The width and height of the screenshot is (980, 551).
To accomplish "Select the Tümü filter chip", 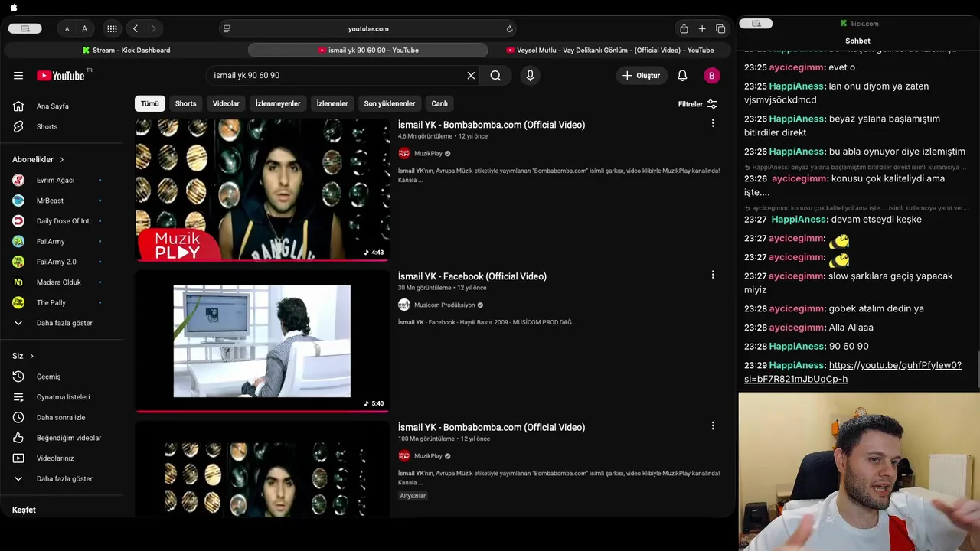I will (x=150, y=103).
